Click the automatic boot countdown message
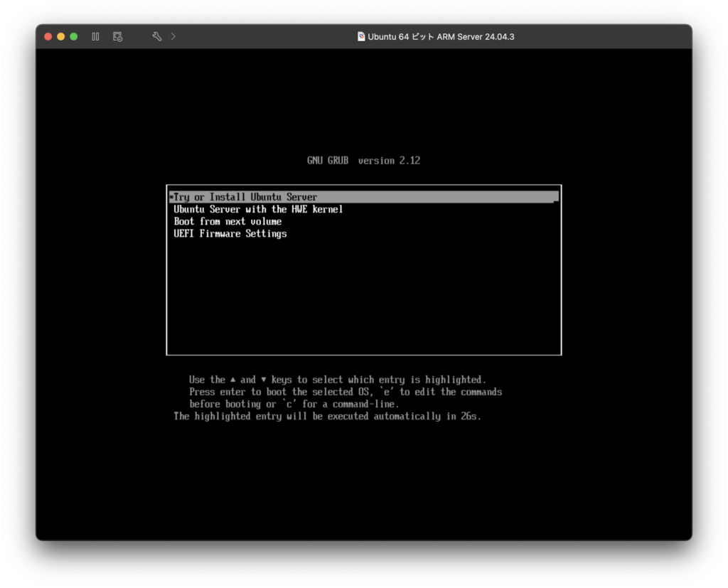This screenshot has height=588, width=728. (x=327, y=416)
